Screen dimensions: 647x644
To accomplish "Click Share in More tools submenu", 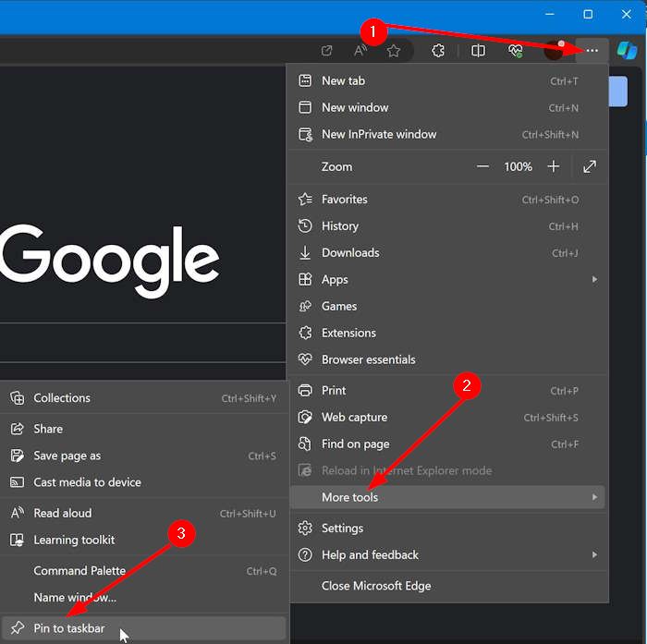I will 143,429.
